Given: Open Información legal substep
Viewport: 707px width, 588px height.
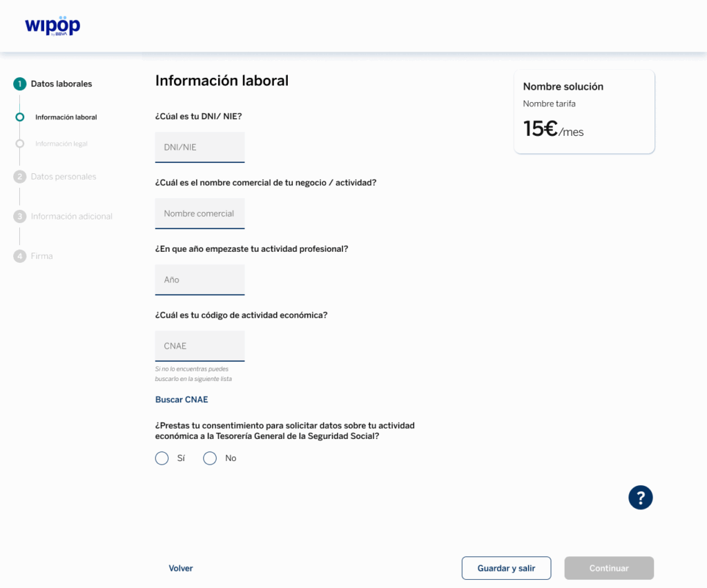Looking at the screenshot, I should click(61, 144).
